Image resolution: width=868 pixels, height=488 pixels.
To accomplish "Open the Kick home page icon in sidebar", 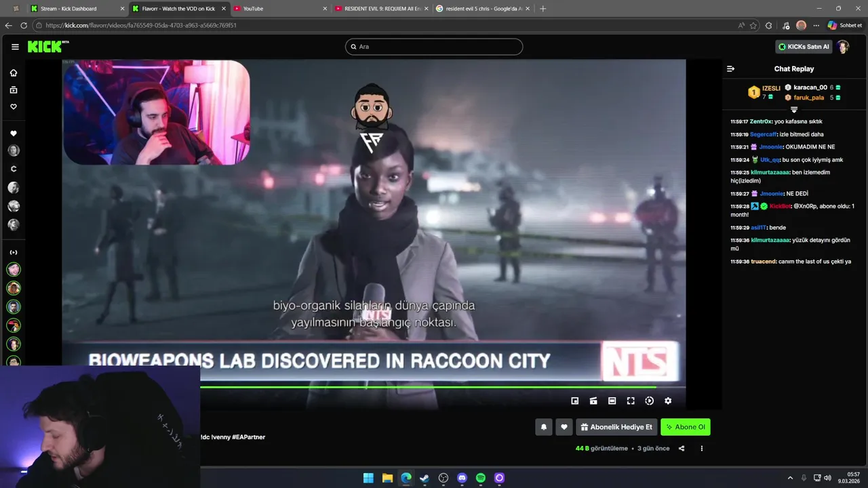I will (14, 73).
